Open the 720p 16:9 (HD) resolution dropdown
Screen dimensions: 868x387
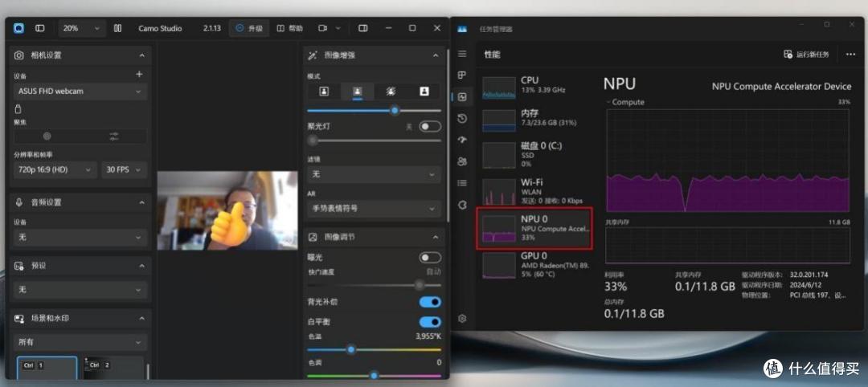pyautogui.click(x=55, y=169)
